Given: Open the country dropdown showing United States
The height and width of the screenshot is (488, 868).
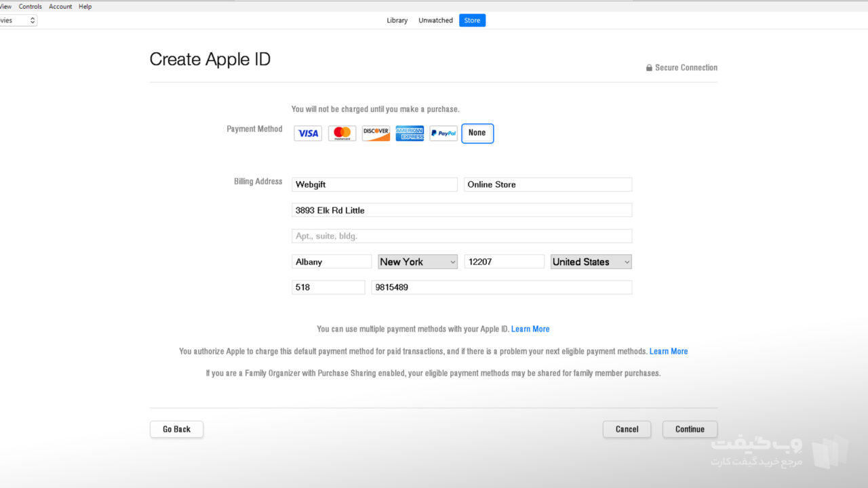Looking at the screenshot, I should (591, 262).
